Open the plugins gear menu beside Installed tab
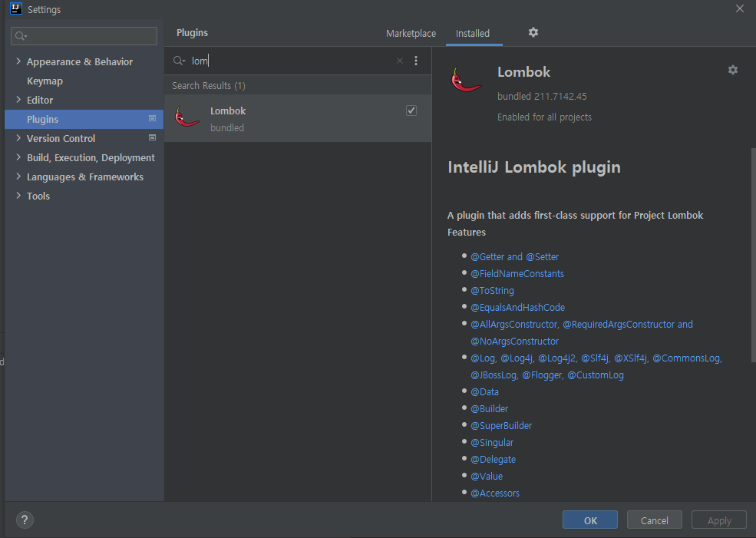The height and width of the screenshot is (538, 756). click(533, 32)
